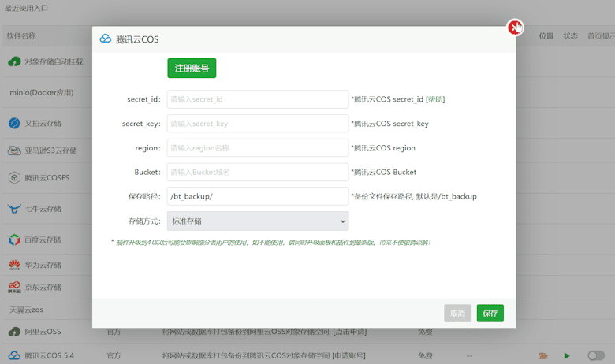The height and width of the screenshot is (364, 615).
Task: Click the 阿里云OSS green cloud icon
Action: 14,332
